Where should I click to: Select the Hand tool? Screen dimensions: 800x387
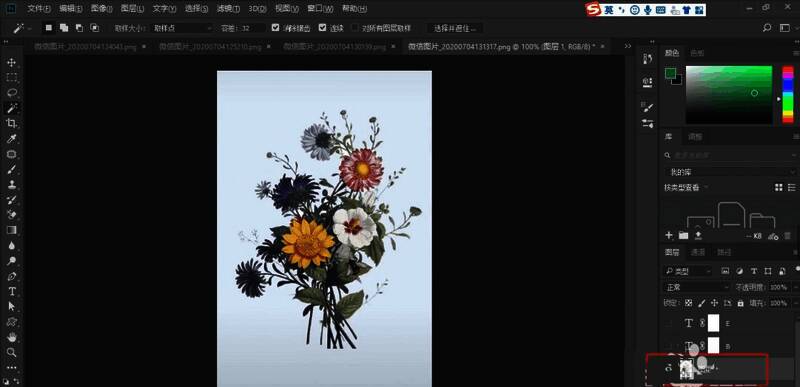coord(11,337)
